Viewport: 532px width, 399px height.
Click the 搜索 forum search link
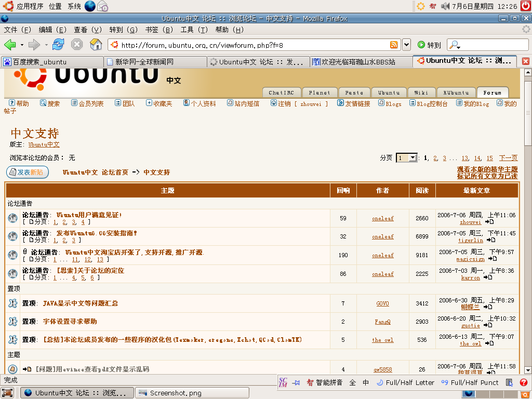click(49, 103)
